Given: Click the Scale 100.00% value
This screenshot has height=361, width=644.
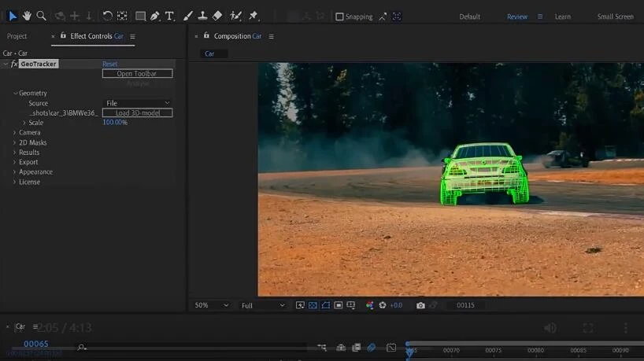Looking at the screenshot, I should 114,123.
